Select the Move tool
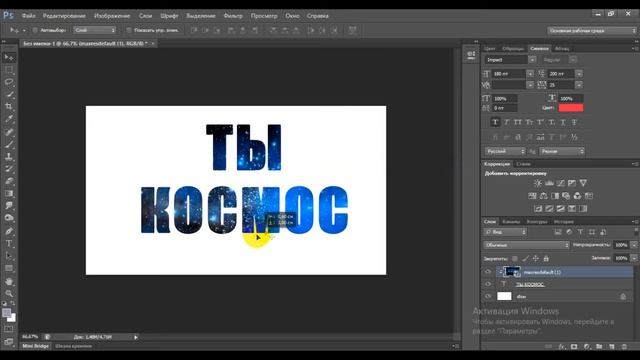Viewport: 640px width, 360px height. 9,58
